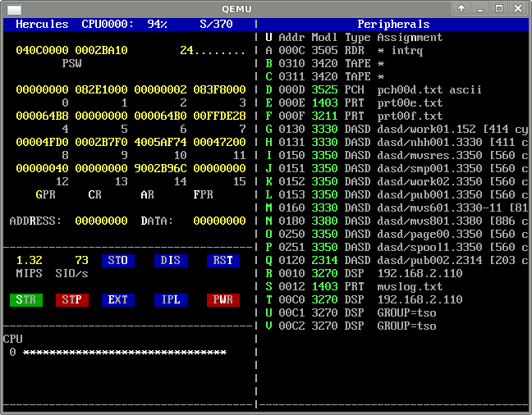Select device letter D for punch 000D
532x415 pixels.
click(x=268, y=90)
